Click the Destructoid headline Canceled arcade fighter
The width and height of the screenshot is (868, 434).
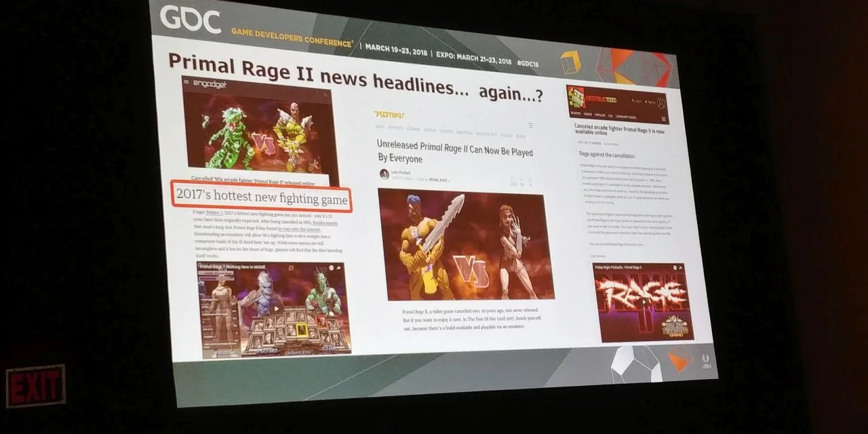[620, 129]
